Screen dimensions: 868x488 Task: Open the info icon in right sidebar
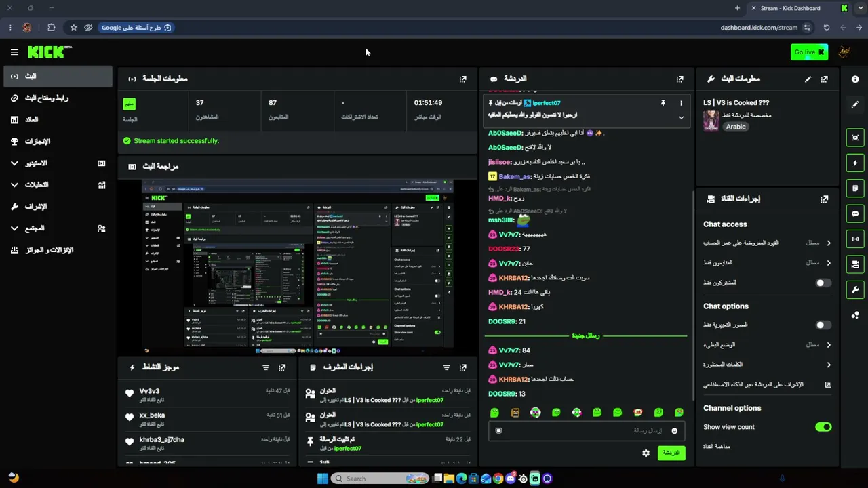[x=855, y=79]
